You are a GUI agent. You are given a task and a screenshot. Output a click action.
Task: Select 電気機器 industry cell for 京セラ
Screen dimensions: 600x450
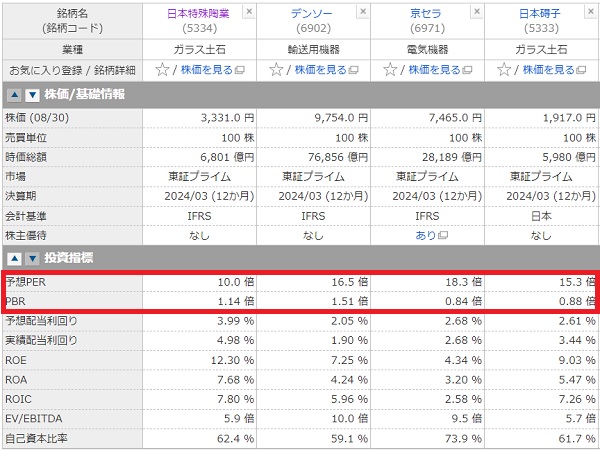pos(427,50)
